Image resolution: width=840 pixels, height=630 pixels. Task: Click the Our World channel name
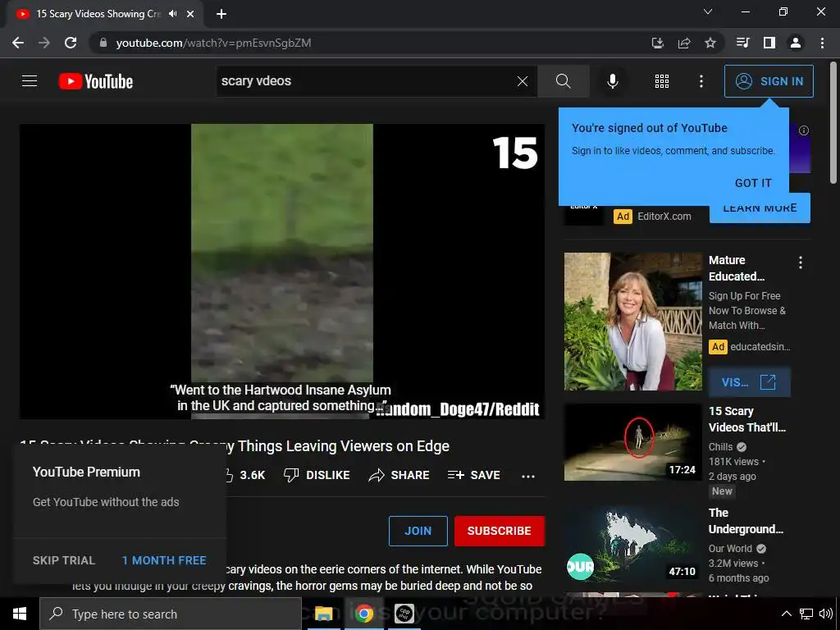(x=730, y=549)
